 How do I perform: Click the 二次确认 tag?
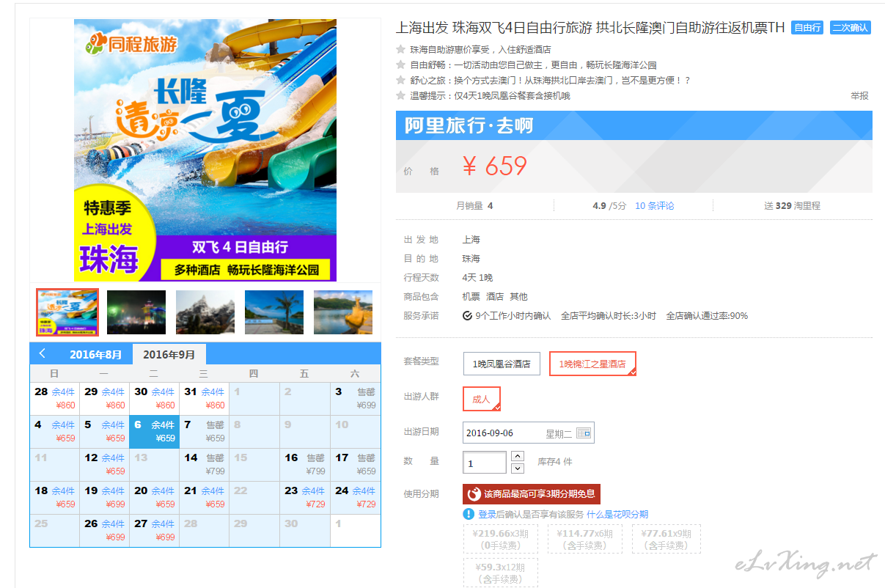point(851,28)
